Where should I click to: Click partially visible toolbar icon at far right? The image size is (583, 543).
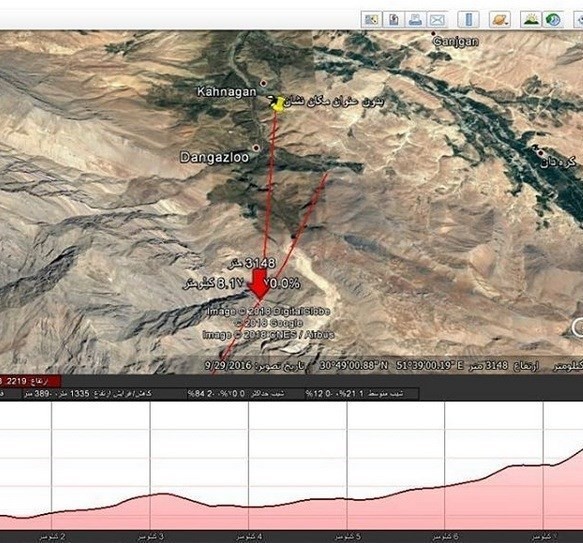[579, 19]
